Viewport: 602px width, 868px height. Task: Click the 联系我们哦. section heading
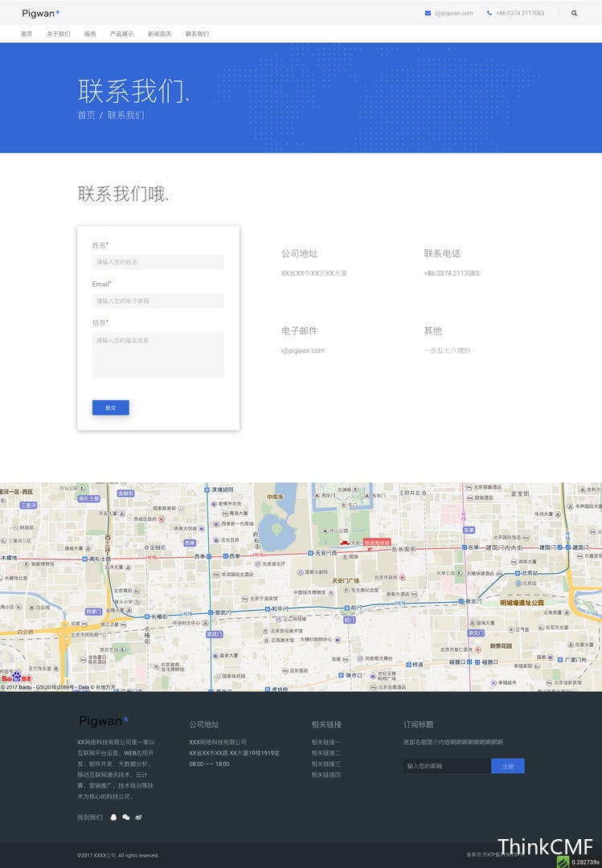pos(123,194)
